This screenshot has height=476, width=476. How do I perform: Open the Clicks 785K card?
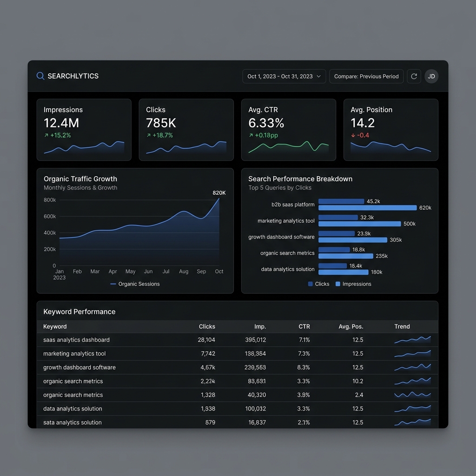click(186, 130)
